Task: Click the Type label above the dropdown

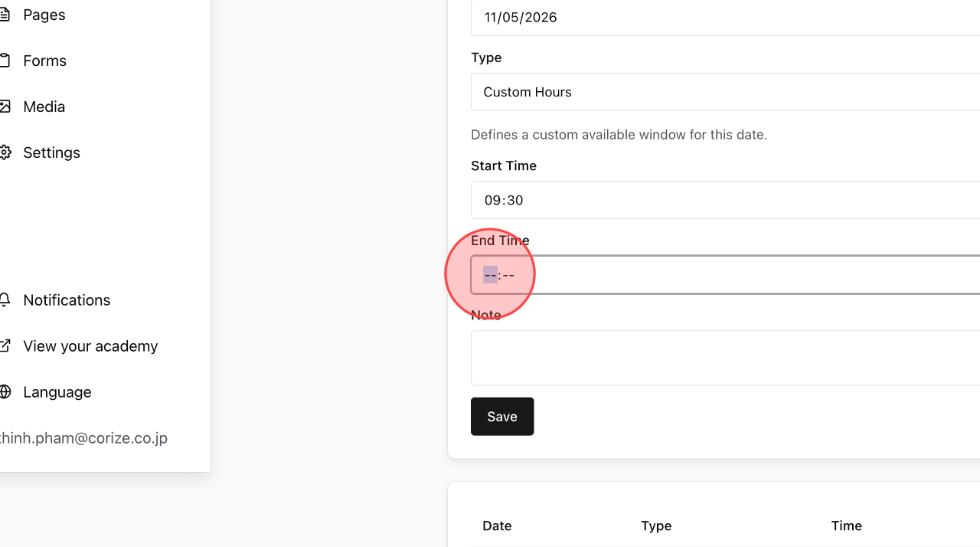Action: click(x=486, y=57)
